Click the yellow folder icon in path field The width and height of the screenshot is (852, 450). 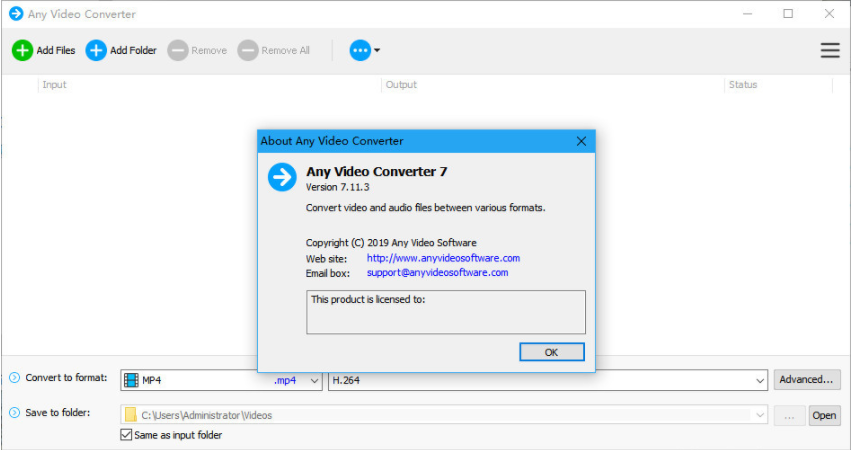coord(130,415)
